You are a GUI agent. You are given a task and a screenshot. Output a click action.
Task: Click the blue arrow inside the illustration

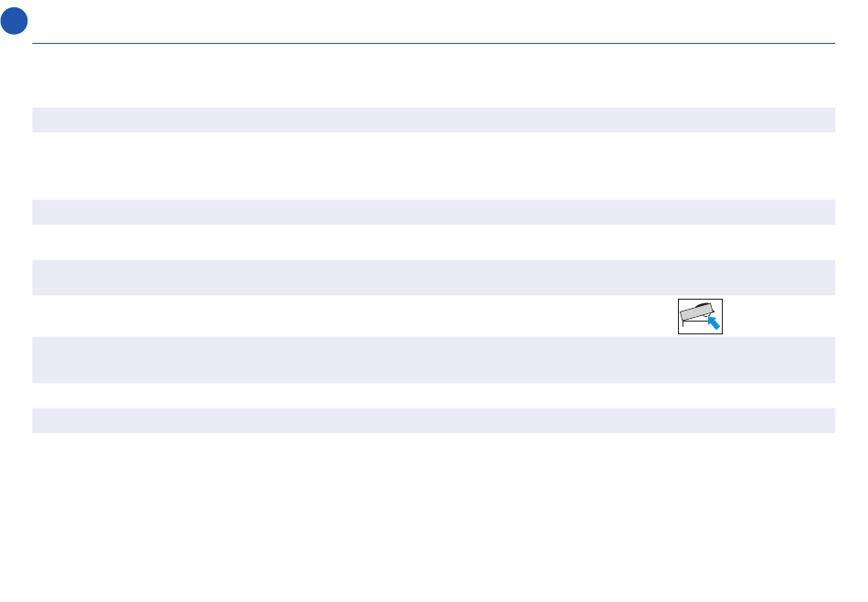[714, 322]
